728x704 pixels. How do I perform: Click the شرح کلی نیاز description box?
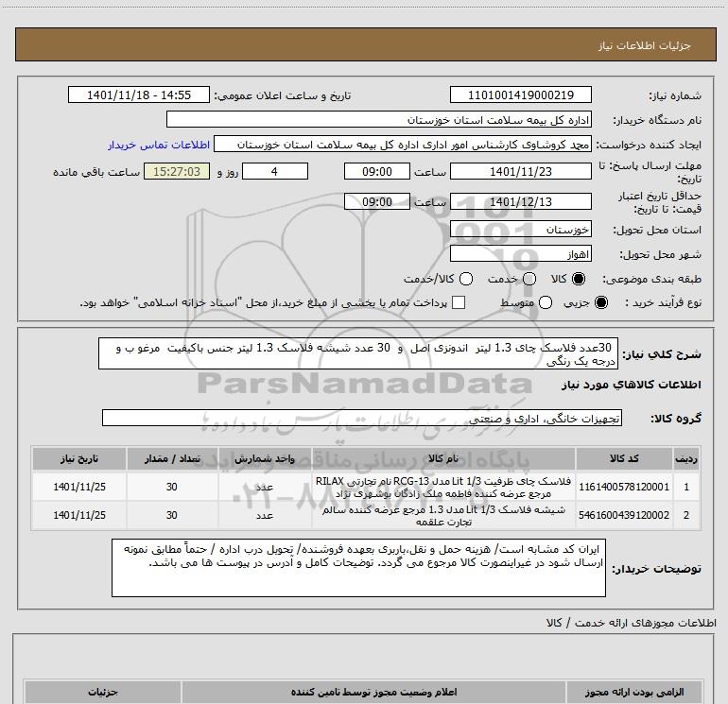(358, 353)
